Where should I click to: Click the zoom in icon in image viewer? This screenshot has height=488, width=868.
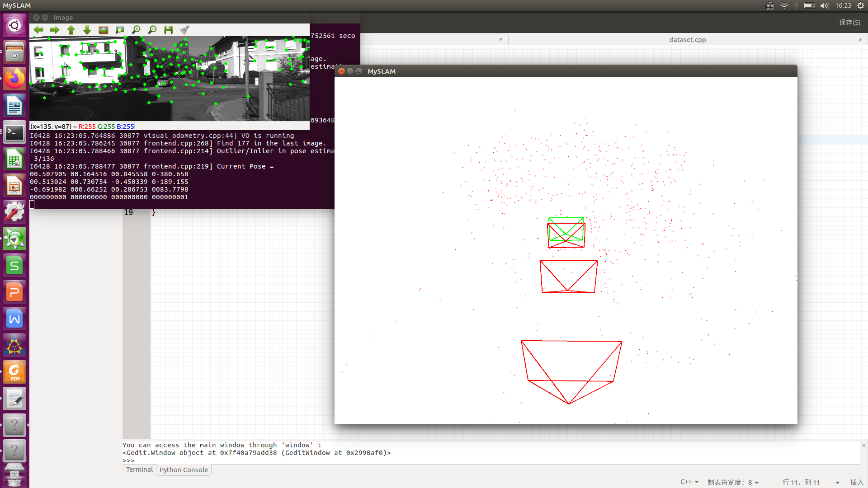(135, 30)
